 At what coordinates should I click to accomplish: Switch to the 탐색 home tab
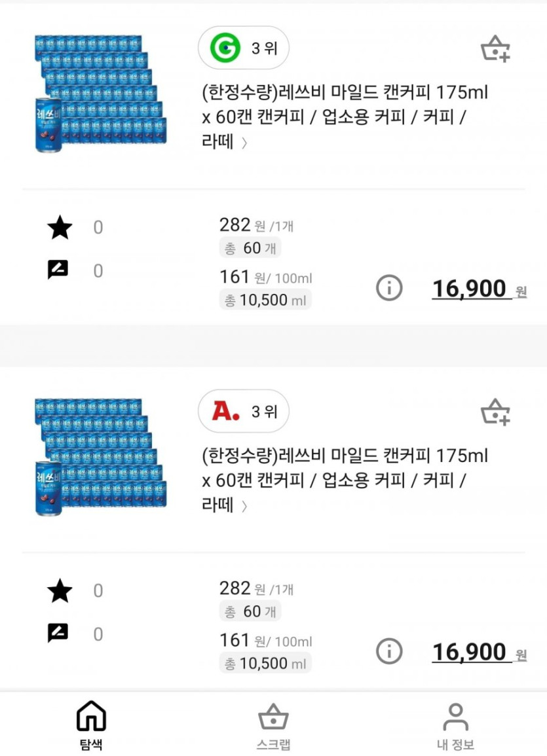(x=91, y=724)
